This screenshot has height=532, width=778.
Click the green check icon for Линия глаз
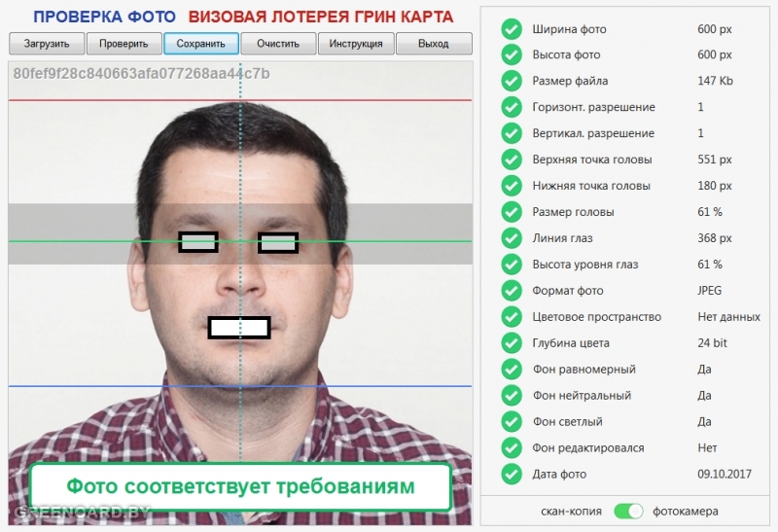512,238
